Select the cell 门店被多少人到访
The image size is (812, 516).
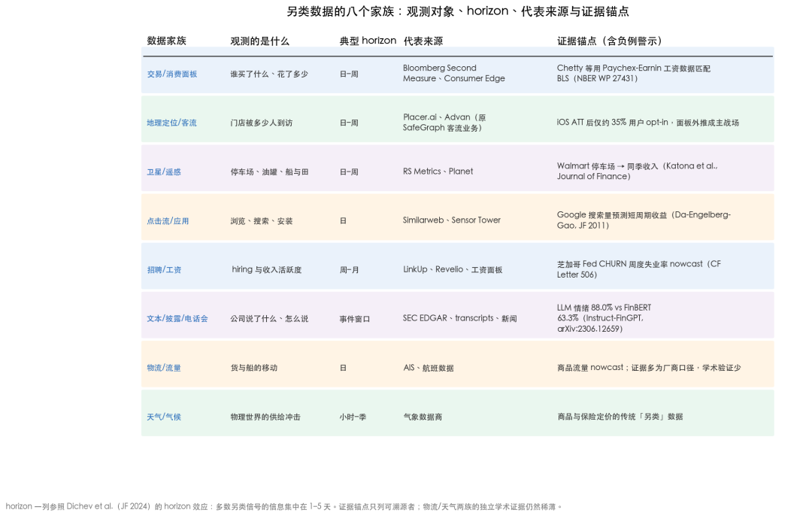coord(262,123)
